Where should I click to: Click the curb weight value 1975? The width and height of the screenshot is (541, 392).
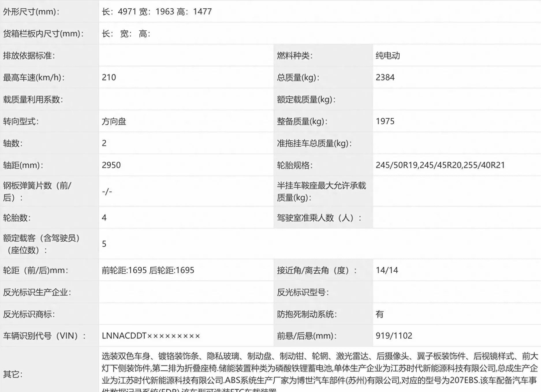point(385,121)
